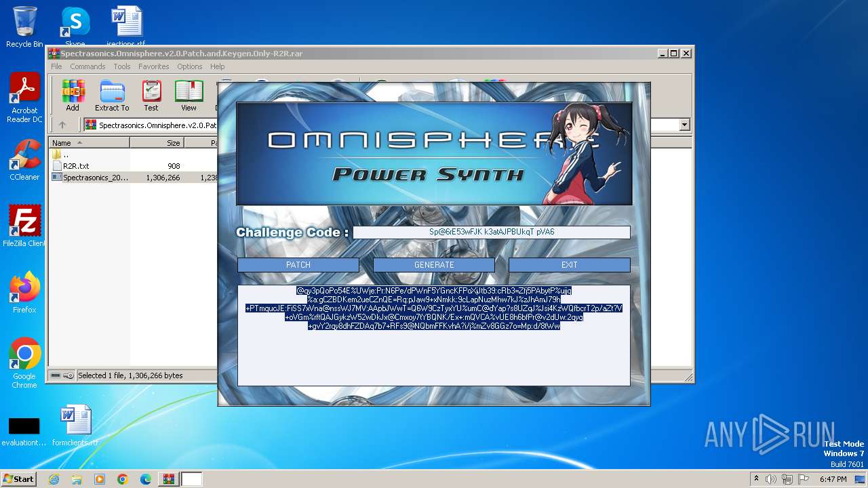868x488 pixels.
Task: Click the PATCH button in keygen
Action: click(298, 265)
